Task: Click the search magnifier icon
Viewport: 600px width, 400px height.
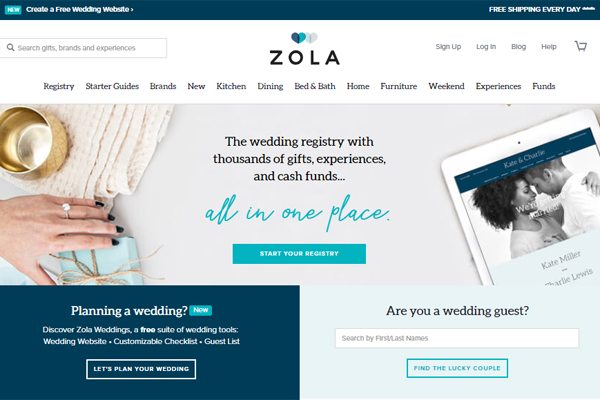Action: coord(11,47)
